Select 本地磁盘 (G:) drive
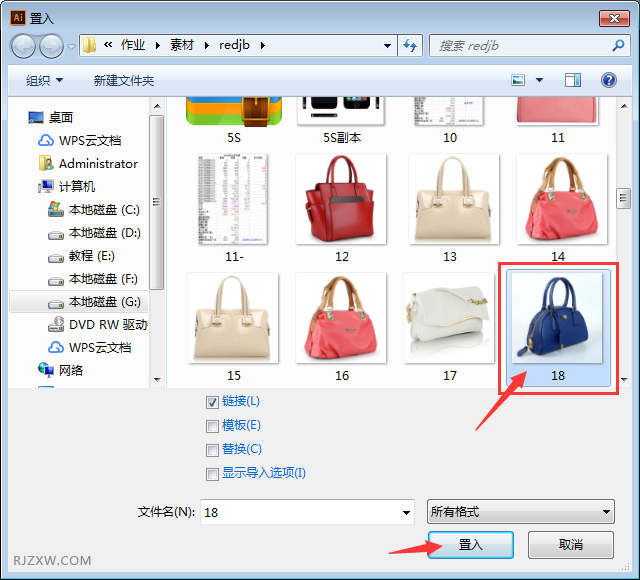The height and width of the screenshot is (580, 640). [94, 302]
